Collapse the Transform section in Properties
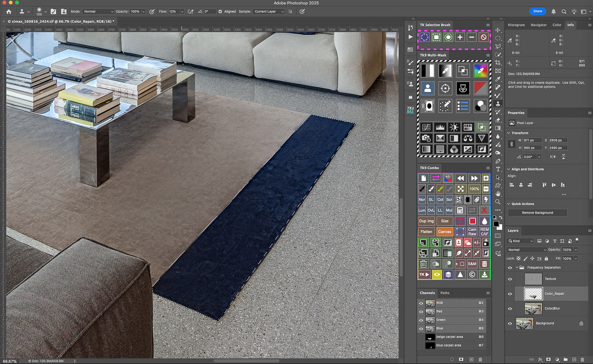The width and height of the screenshot is (593, 364). [509, 133]
